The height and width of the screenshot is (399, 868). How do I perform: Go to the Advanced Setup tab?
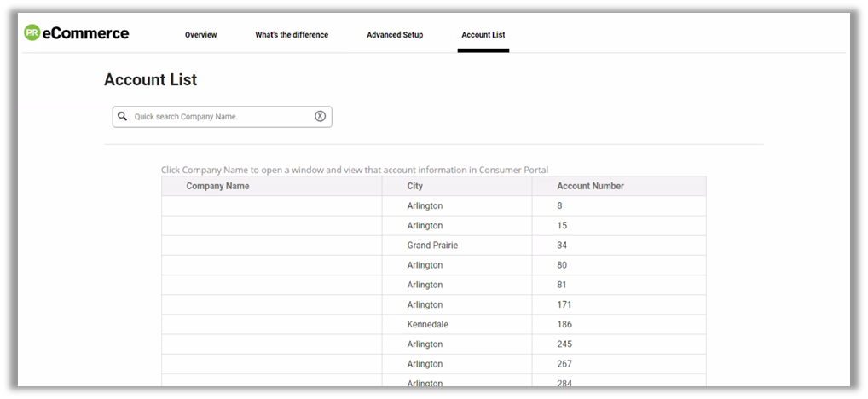395,35
